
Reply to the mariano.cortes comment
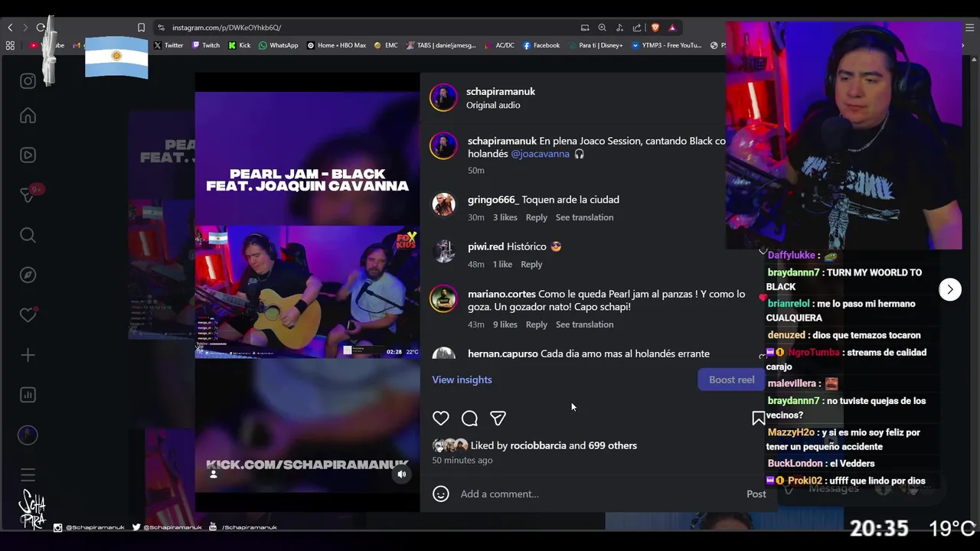pyautogui.click(x=536, y=324)
